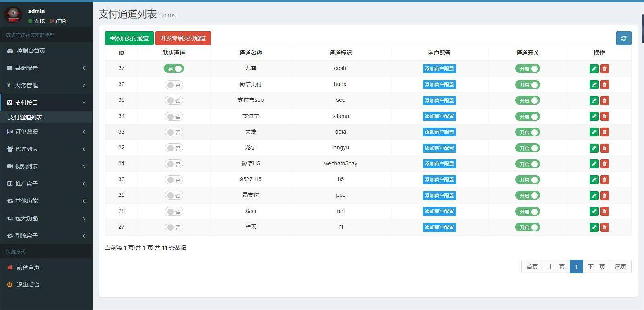The width and height of the screenshot is (644, 310).
Task: Expand the 财务管理 sidebar menu
Action: (46, 85)
